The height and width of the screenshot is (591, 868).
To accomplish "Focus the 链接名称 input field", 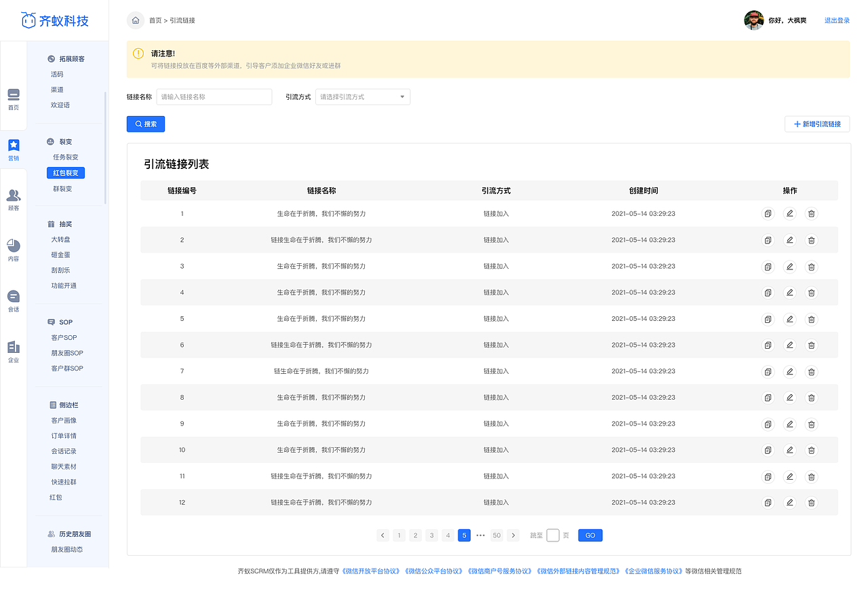I will 214,97.
